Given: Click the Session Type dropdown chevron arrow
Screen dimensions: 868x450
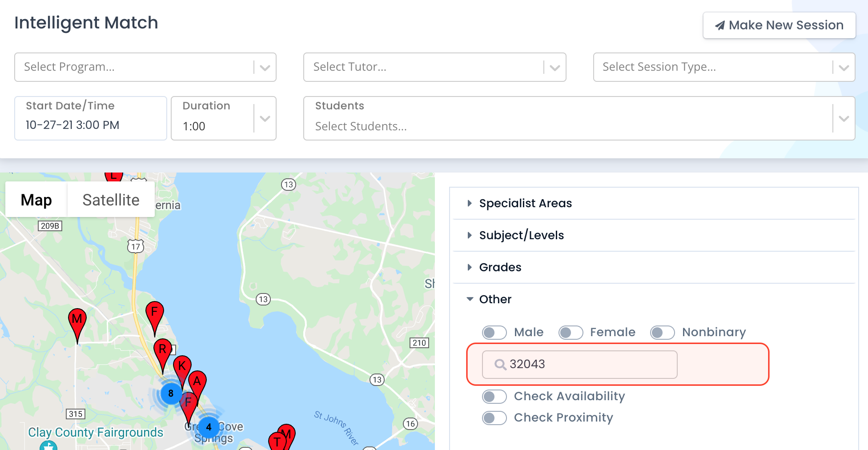Looking at the screenshot, I should pyautogui.click(x=844, y=68).
